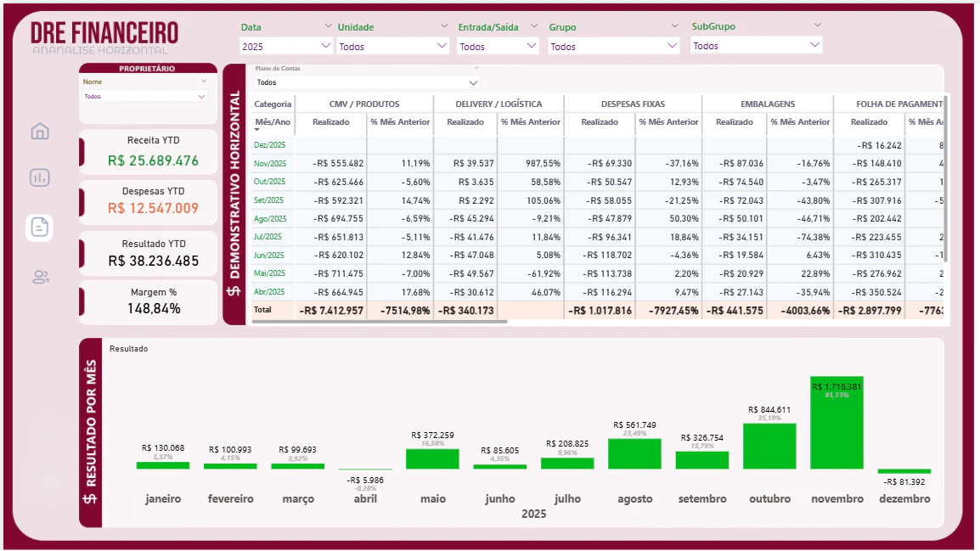The height and width of the screenshot is (551, 980).
Task: Select the Jul/2025 row label
Action: pos(268,237)
